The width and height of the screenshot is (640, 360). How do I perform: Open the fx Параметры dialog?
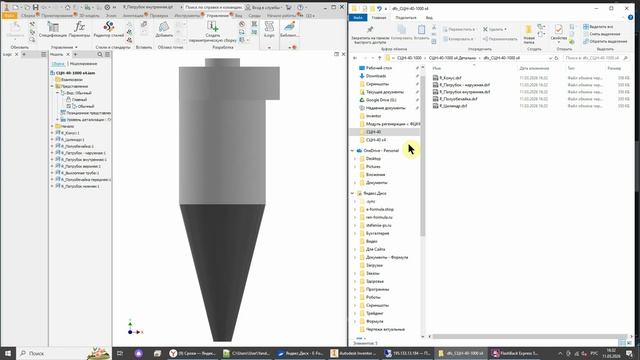click(79, 29)
